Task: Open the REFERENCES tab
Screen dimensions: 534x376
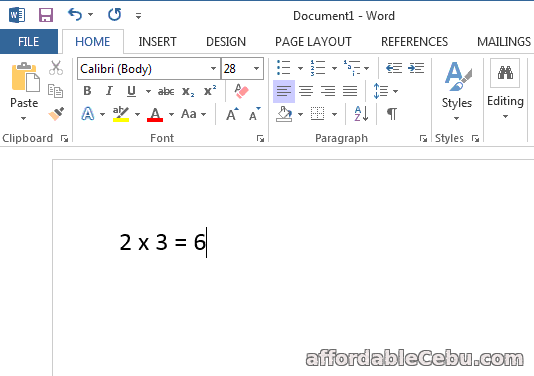Action: 414,42
